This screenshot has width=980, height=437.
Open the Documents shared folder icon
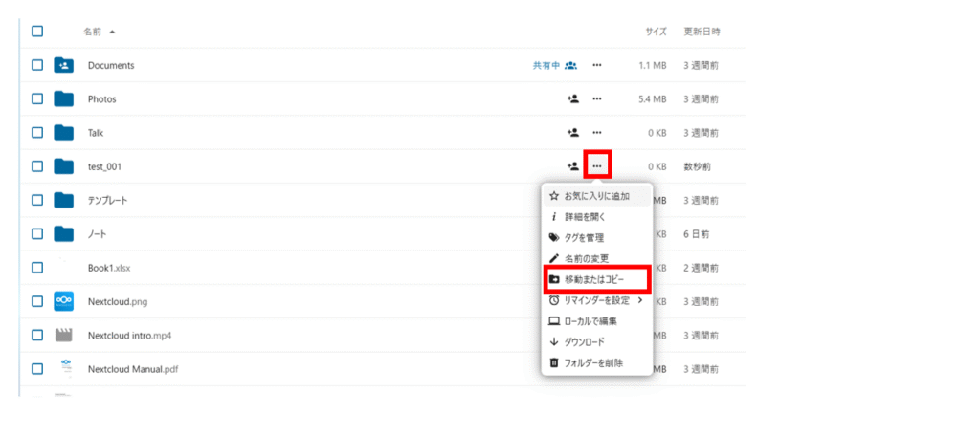[64, 65]
